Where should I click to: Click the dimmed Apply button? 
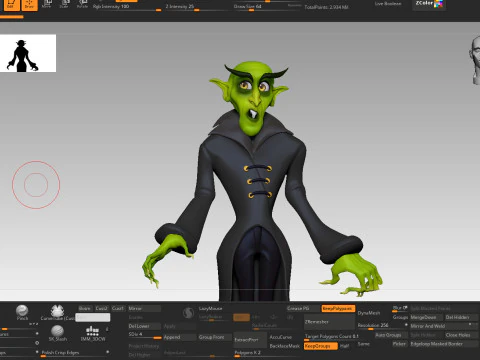(x=179, y=326)
